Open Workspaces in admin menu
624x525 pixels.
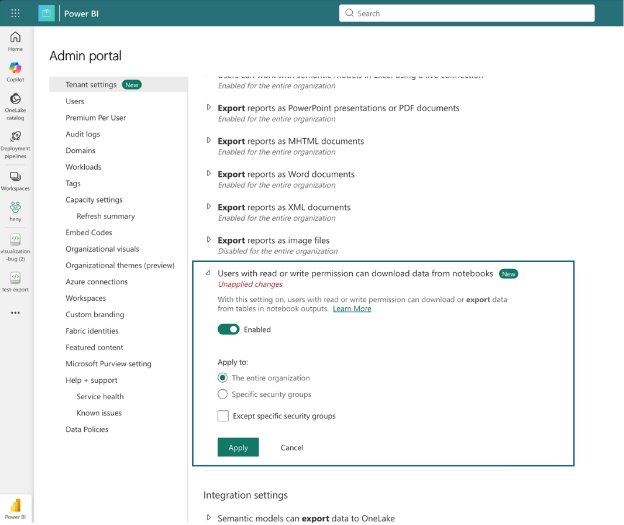[x=86, y=298]
